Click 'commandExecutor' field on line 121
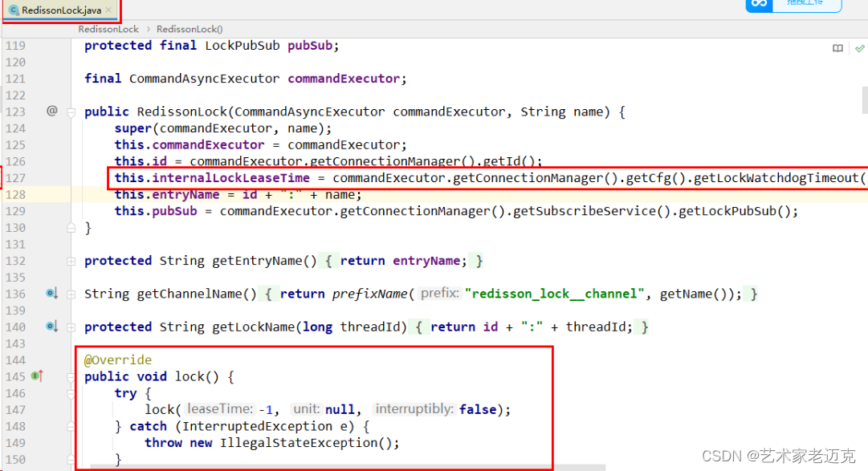The image size is (868, 471). pyautogui.click(x=343, y=79)
